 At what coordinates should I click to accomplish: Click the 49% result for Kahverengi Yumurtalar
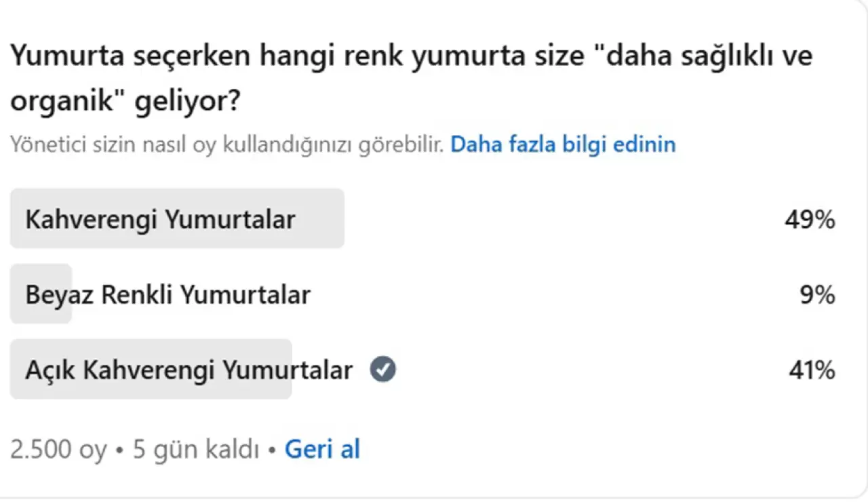pos(810,220)
